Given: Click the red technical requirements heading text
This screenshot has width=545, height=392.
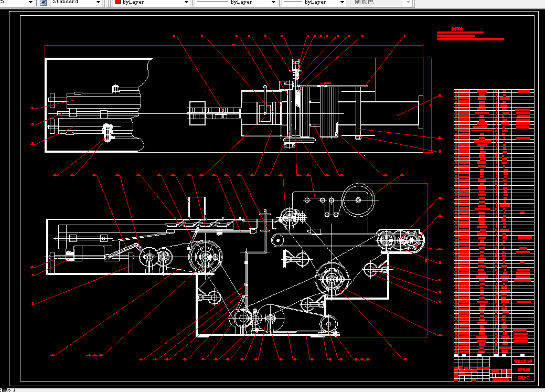Looking at the screenshot, I should (457, 29).
